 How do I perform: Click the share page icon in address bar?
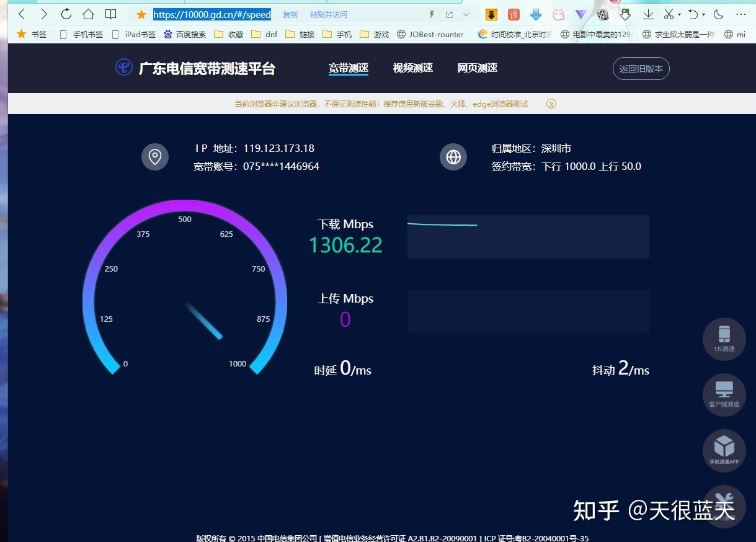(x=449, y=14)
